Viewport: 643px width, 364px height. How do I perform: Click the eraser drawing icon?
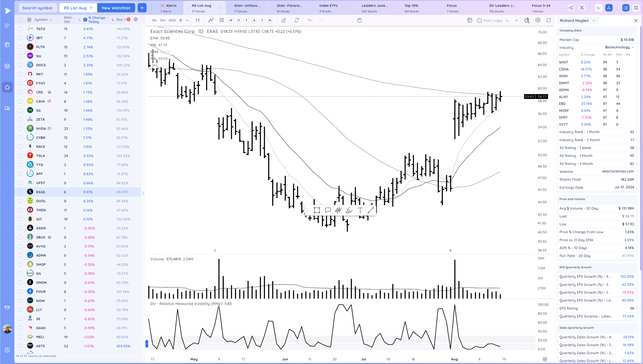(x=283, y=20)
